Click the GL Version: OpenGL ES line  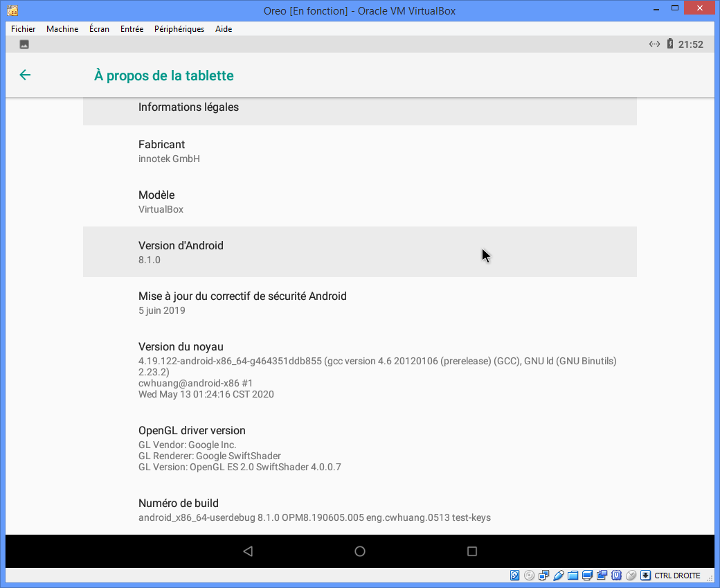pos(240,467)
